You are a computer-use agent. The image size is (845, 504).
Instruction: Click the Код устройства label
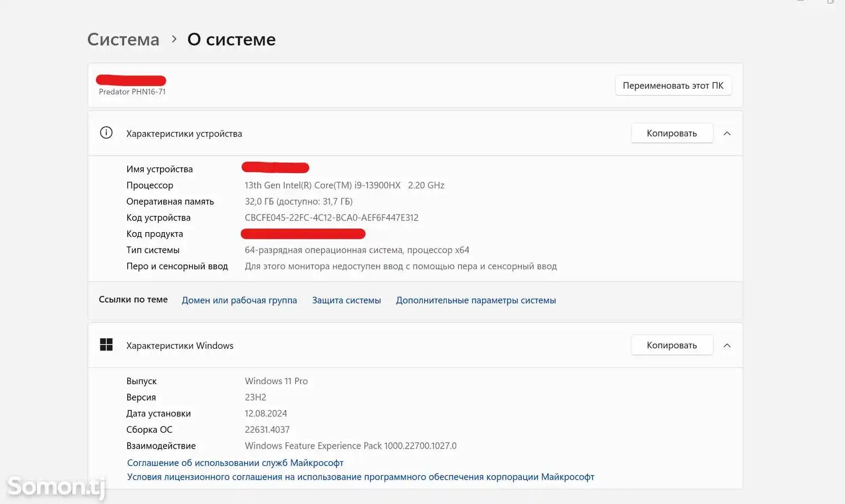(x=158, y=217)
